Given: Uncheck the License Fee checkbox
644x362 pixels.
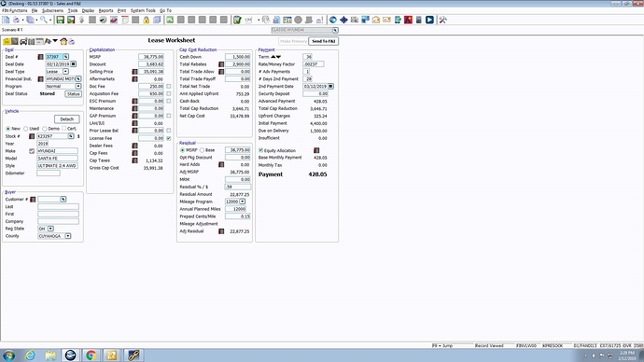Looking at the screenshot, I should click(169, 138).
